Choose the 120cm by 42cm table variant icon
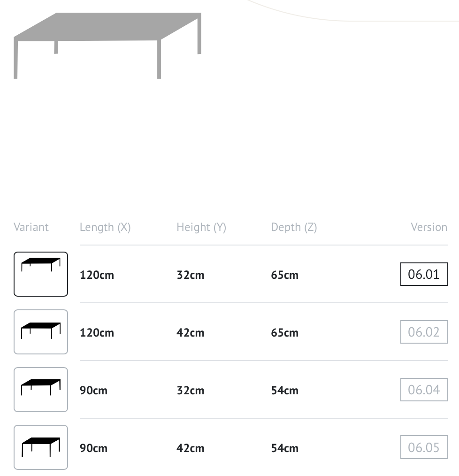This screenshot has width=459, height=476. point(41,332)
